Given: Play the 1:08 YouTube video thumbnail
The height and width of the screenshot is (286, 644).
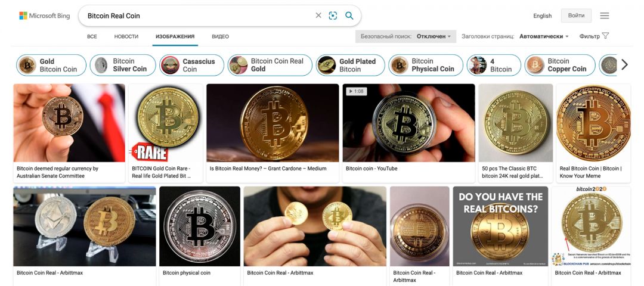Looking at the screenshot, I should coord(408,123).
